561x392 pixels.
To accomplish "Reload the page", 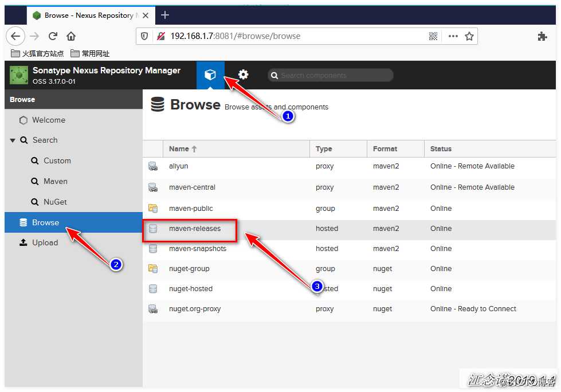I will click(x=53, y=36).
